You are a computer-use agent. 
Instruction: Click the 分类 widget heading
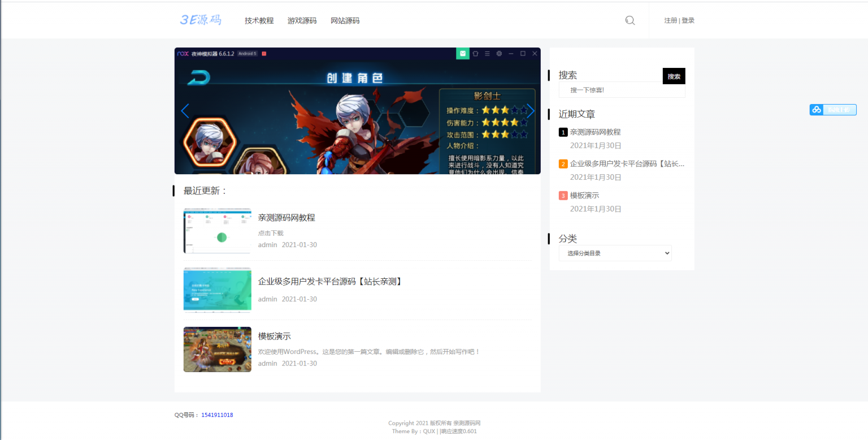(x=568, y=239)
